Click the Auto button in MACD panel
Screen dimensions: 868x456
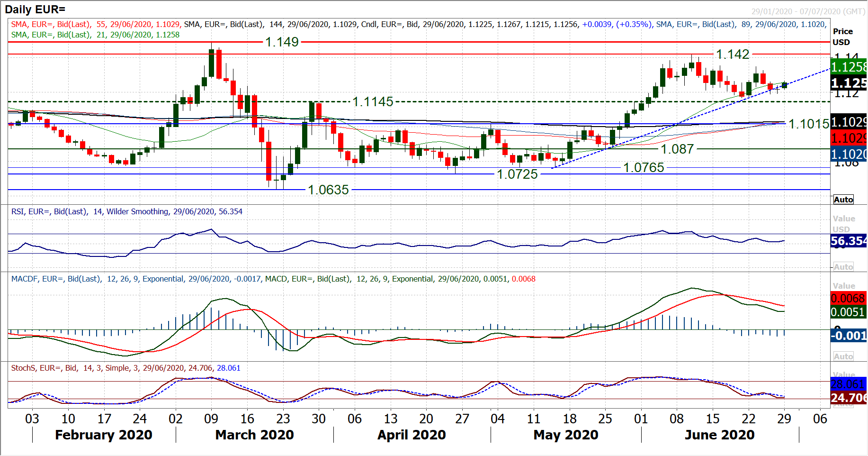(843, 356)
